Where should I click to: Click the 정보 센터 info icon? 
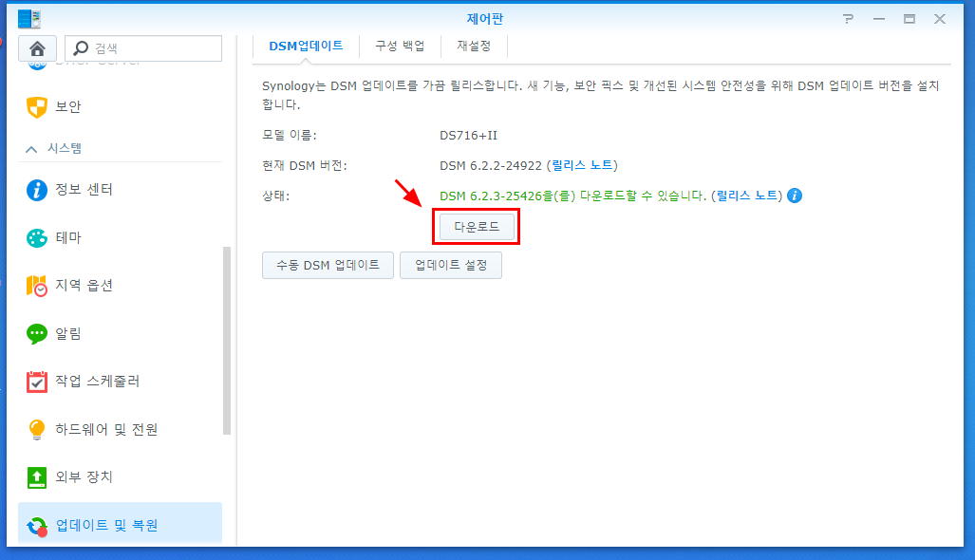point(37,190)
